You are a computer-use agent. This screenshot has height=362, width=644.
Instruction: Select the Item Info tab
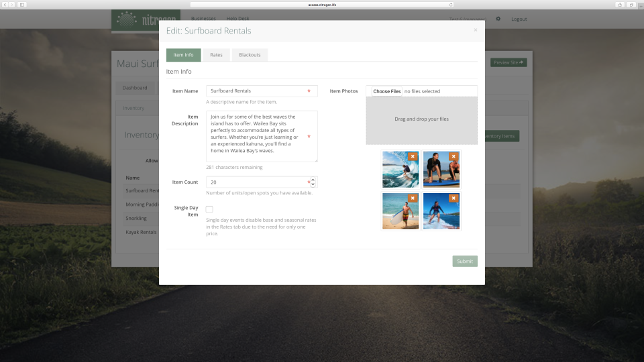coord(183,55)
